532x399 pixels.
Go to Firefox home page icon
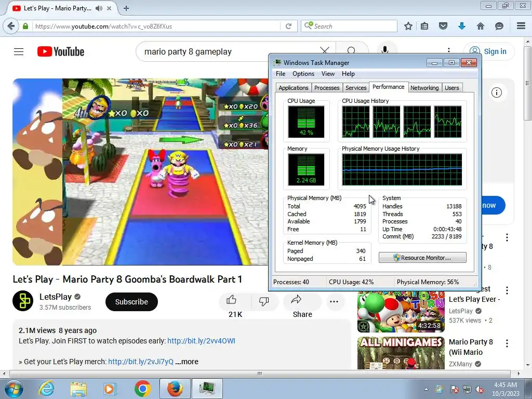[481, 26]
